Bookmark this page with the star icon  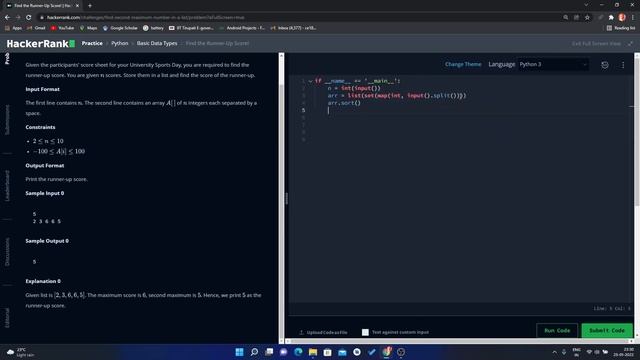coord(587,18)
